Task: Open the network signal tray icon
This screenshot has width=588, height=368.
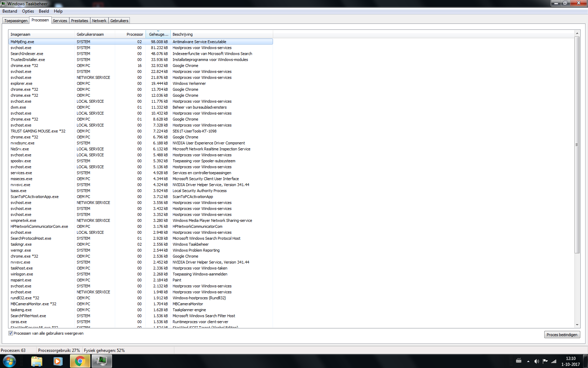Action: (x=554, y=361)
